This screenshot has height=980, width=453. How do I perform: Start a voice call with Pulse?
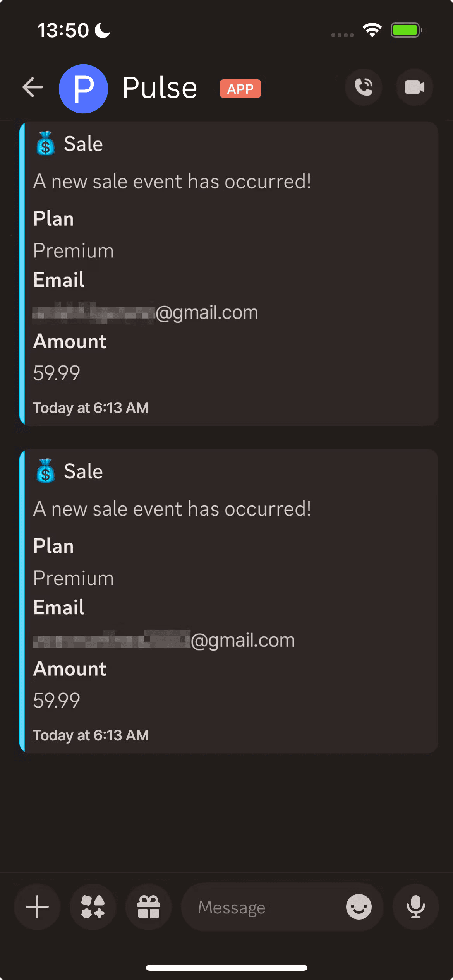[x=364, y=87]
